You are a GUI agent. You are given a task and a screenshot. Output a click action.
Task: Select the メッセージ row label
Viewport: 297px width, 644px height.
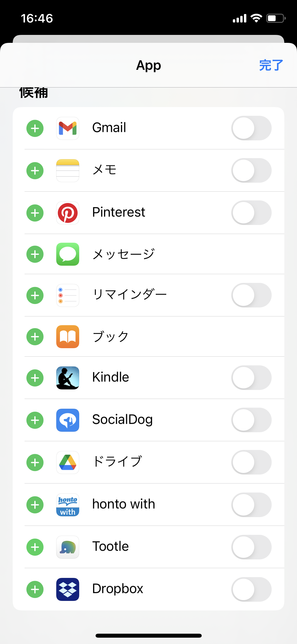pos(123,254)
